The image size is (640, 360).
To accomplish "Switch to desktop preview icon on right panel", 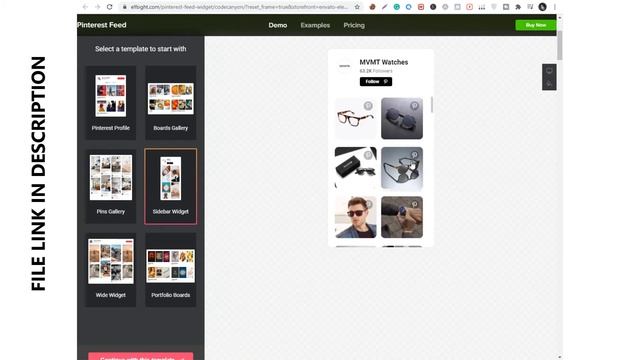I will pos(549,71).
